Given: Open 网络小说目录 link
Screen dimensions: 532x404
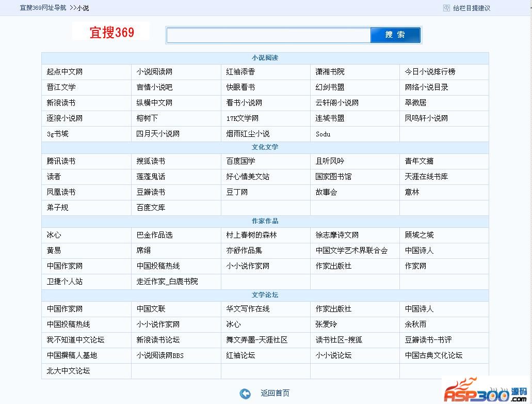Looking at the screenshot, I should pos(426,87).
